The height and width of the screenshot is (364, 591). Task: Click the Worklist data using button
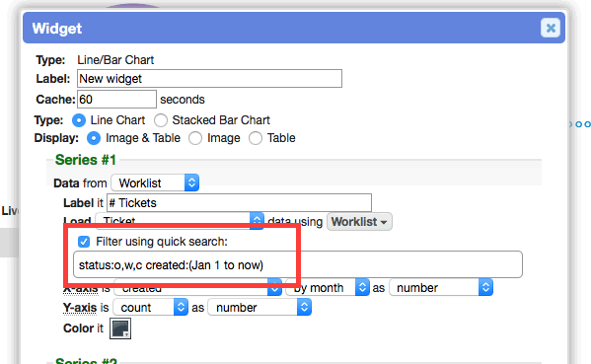(x=359, y=222)
